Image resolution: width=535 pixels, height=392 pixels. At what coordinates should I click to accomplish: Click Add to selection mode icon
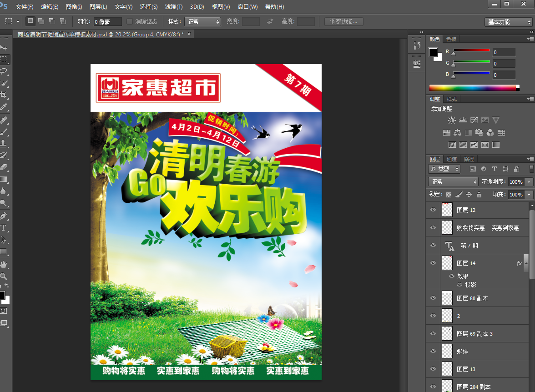pos(41,21)
